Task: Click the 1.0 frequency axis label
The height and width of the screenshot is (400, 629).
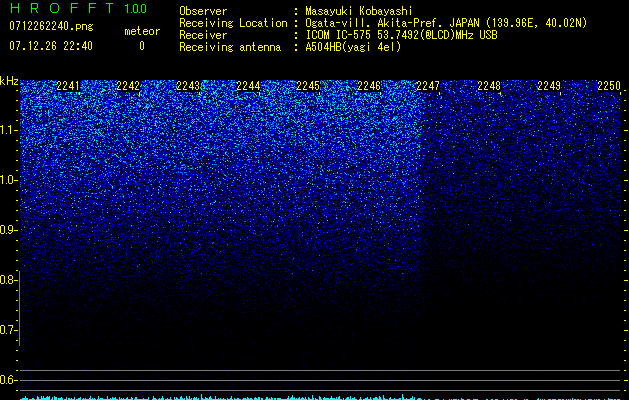Action: tap(8, 181)
